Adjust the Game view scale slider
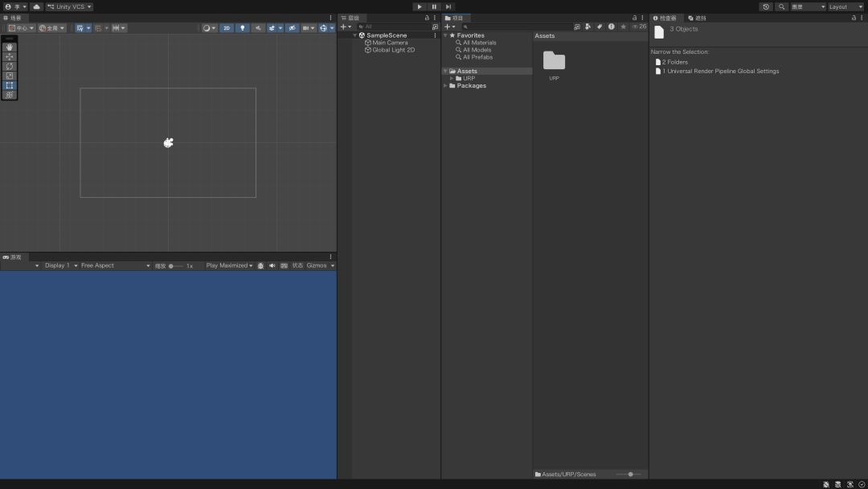 (x=175, y=266)
